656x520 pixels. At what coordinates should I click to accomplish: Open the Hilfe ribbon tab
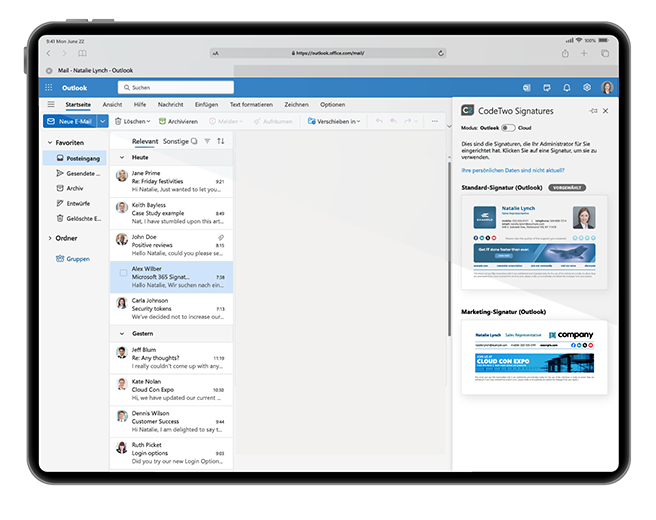[140, 105]
